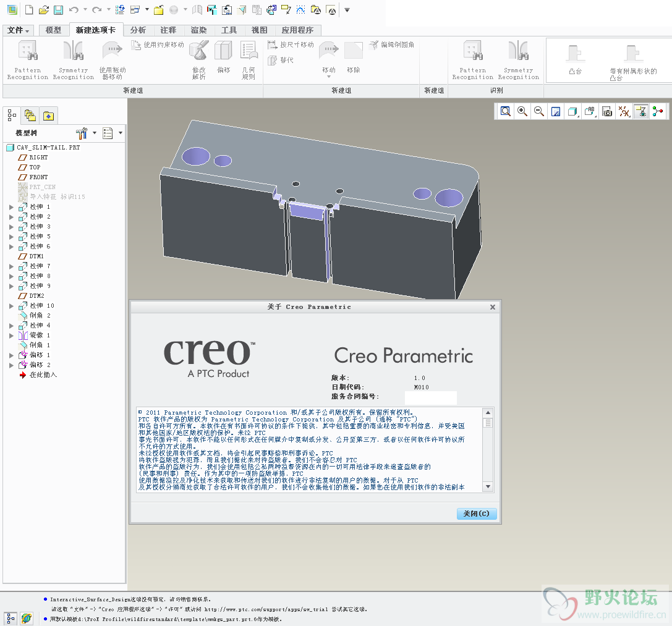Click the 偏移 button in the ribbon
Image resolution: width=672 pixels, height=626 pixels.
(x=223, y=59)
